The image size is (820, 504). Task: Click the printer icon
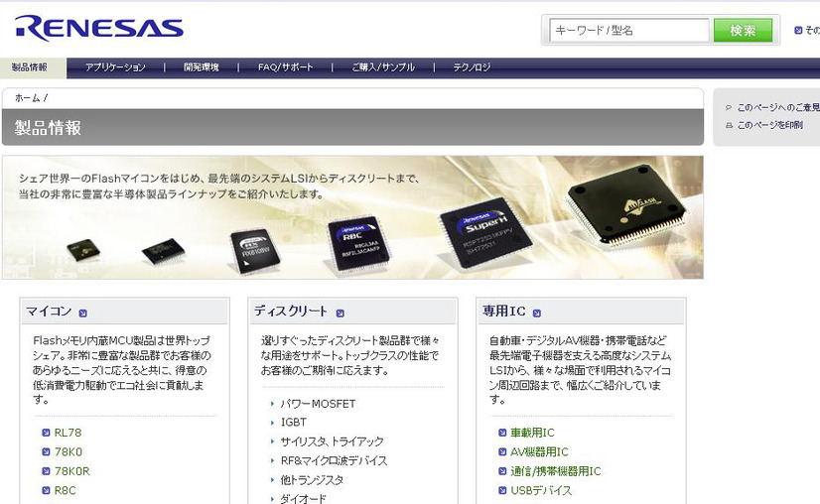tap(729, 125)
